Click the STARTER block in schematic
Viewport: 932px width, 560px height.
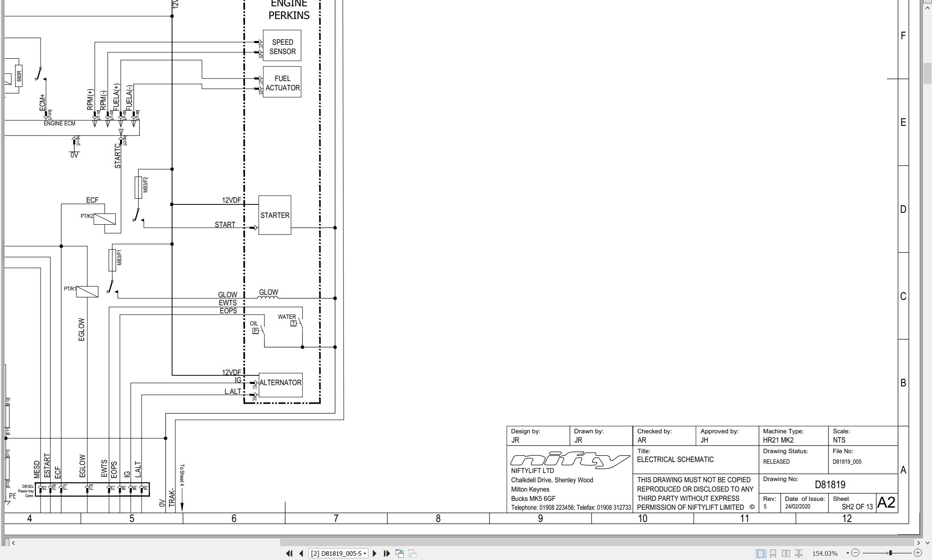pos(275,215)
